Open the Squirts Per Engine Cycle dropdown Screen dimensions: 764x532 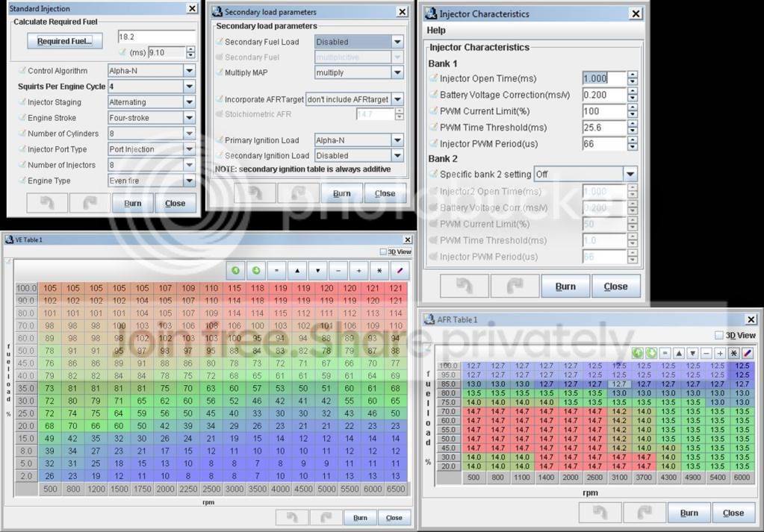click(190, 86)
